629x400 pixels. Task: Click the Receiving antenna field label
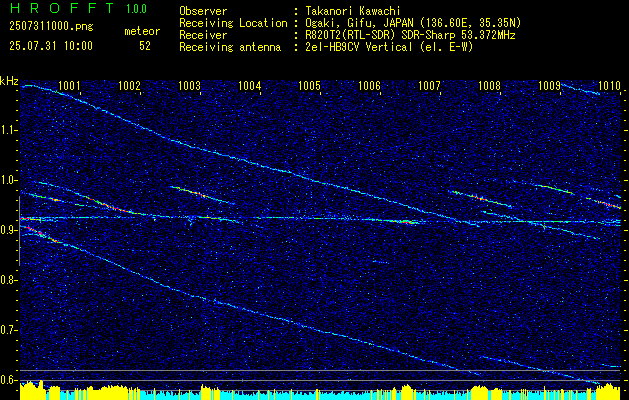(x=230, y=47)
